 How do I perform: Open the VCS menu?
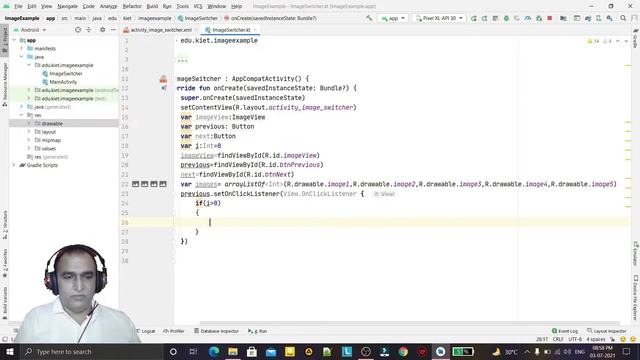point(198,6)
